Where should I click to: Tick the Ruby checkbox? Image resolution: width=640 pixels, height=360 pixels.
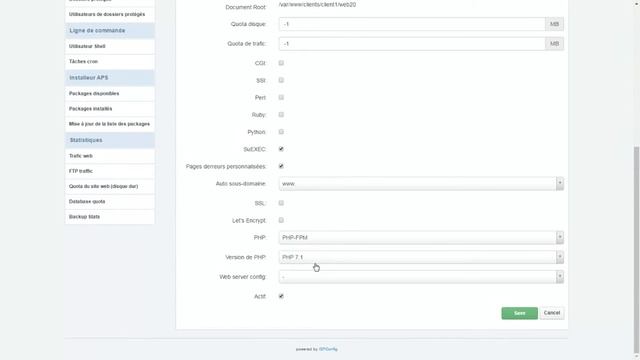point(281,115)
